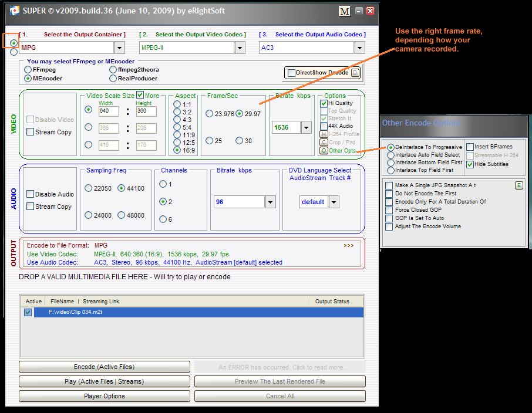Select the MEncoder radio button

pos(28,79)
